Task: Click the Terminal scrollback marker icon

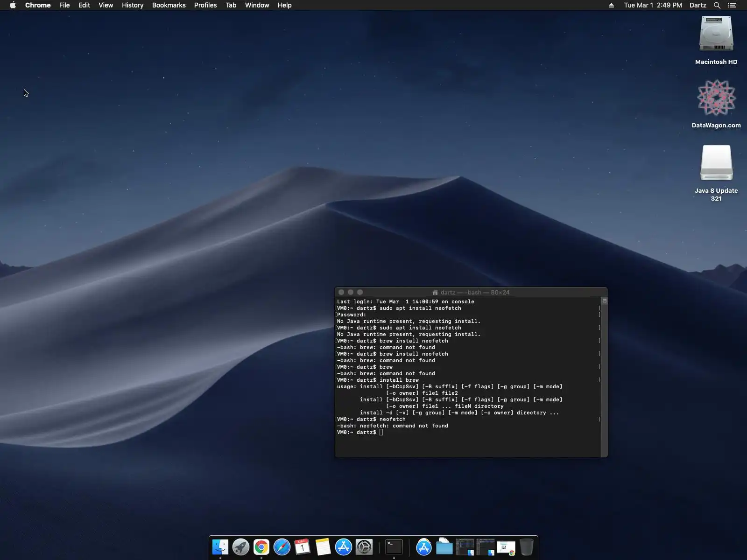Action: 604,301
